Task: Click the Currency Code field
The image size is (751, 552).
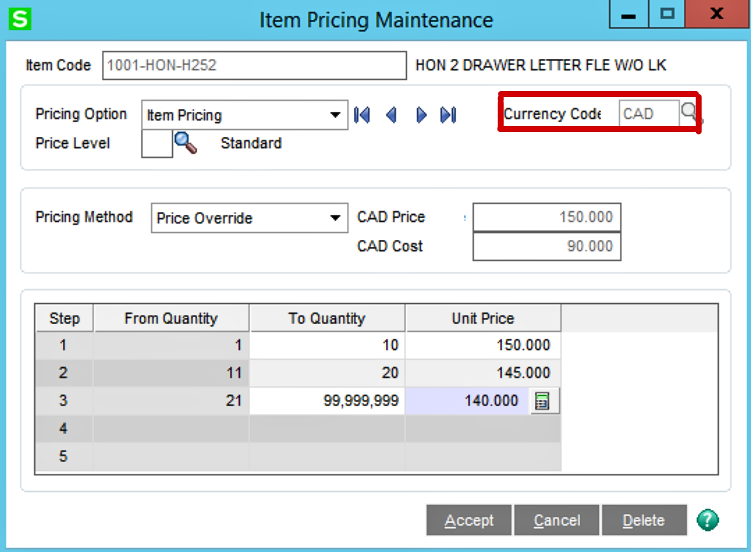Action: tap(648, 114)
